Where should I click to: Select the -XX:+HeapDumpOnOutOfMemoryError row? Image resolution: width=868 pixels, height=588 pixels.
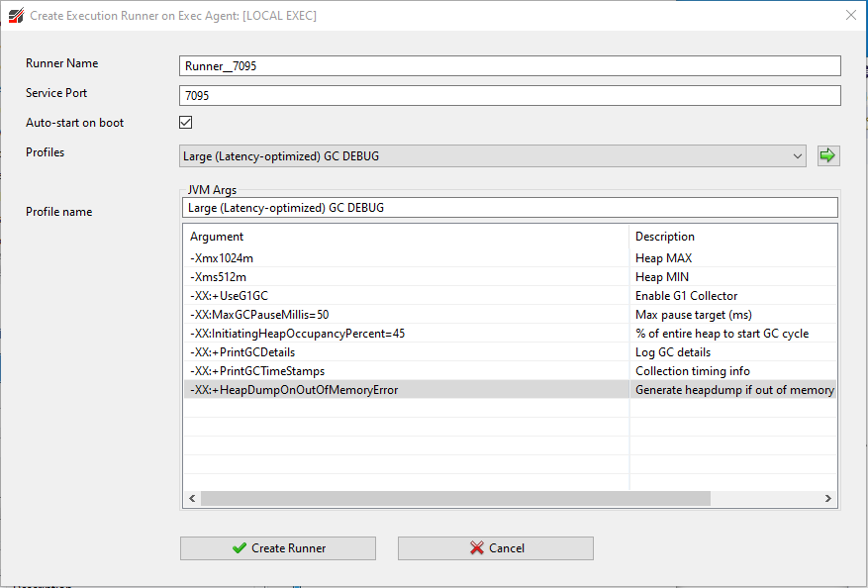pyautogui.click(x=406, y=390)
